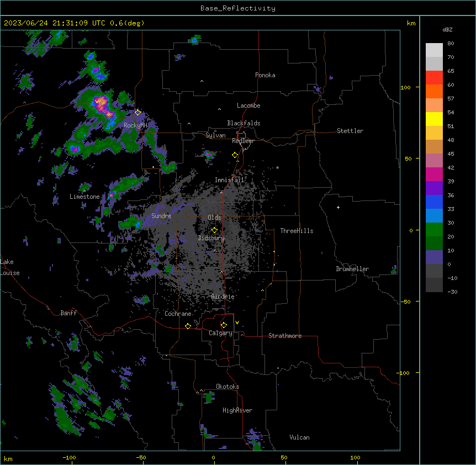This screenshot has height=465, width=476.
Task: Click the yellow diamond marker south of Cochrane
Action: [x=188, y=326]
